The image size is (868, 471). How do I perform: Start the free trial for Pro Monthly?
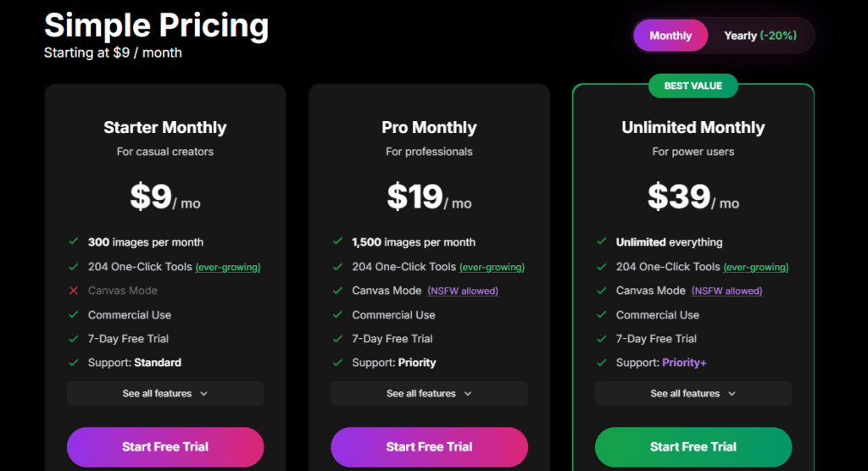click(x=429, y=446)
